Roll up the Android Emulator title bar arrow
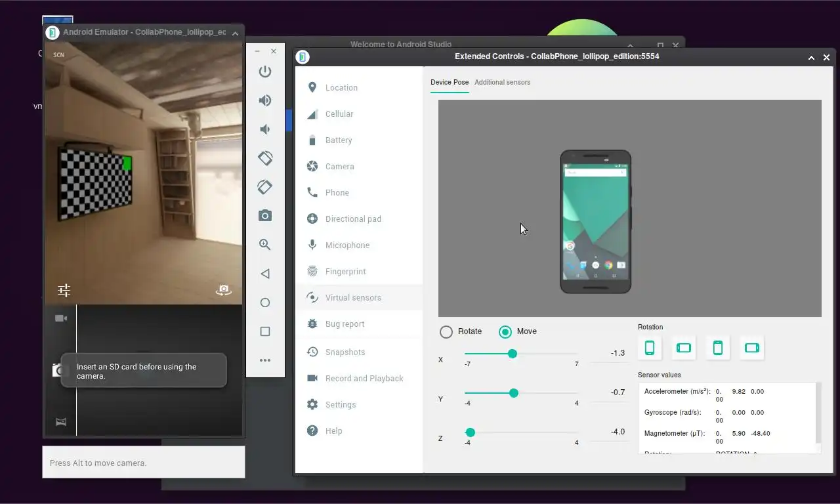This screenshot has width=840, height=504. click(x=236, y=33)
